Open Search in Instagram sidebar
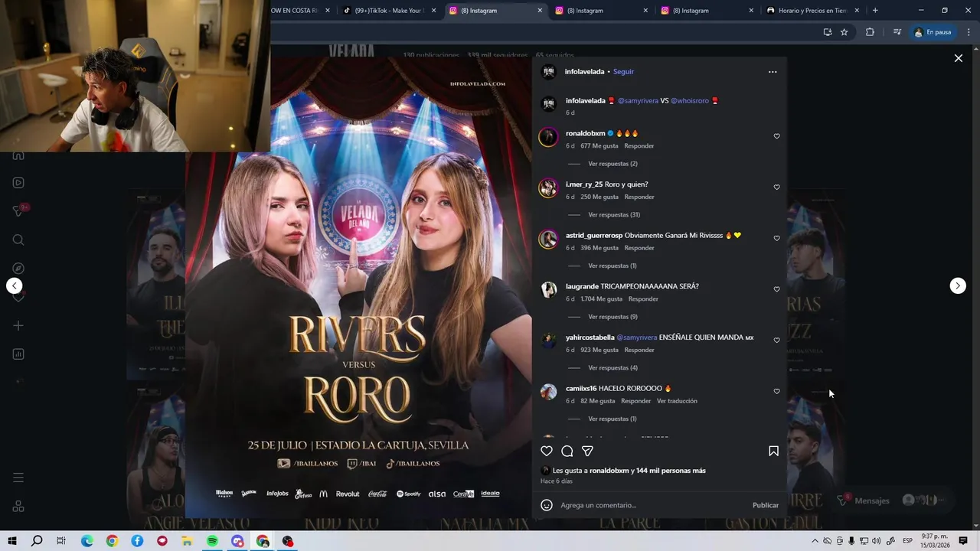The height and width of the screenshot is (551, 980). tap(18, 240)
